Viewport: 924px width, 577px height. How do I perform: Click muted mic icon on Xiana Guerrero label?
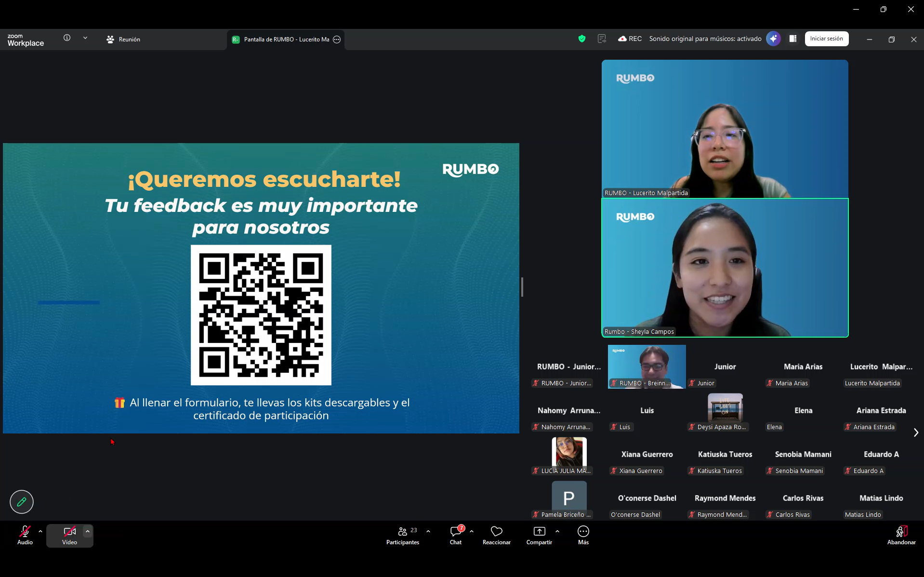pos(614,471)
